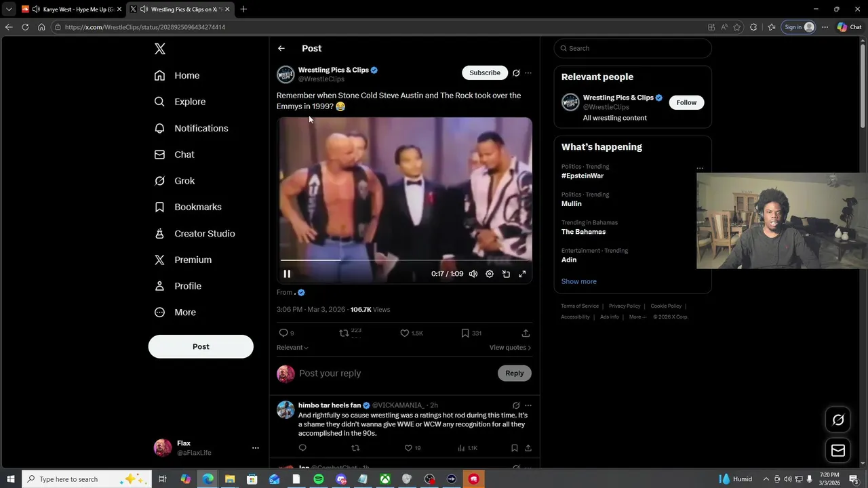
Task: Open Spotify from the taskbar
Action: [x=319, y=479]
